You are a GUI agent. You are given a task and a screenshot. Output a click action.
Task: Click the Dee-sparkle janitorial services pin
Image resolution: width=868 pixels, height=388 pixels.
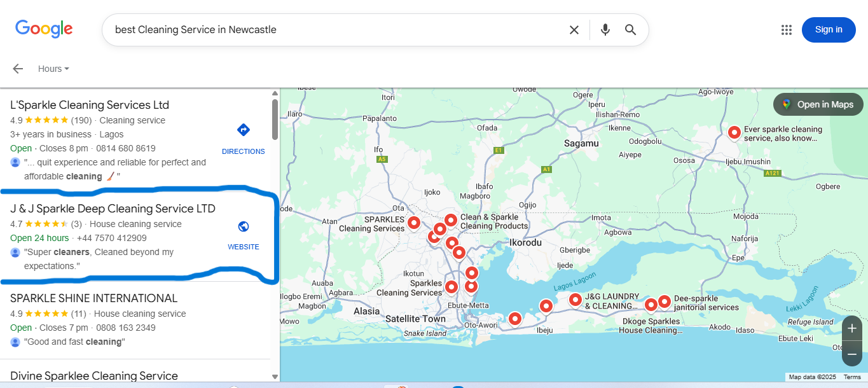(x=664, y=301)
